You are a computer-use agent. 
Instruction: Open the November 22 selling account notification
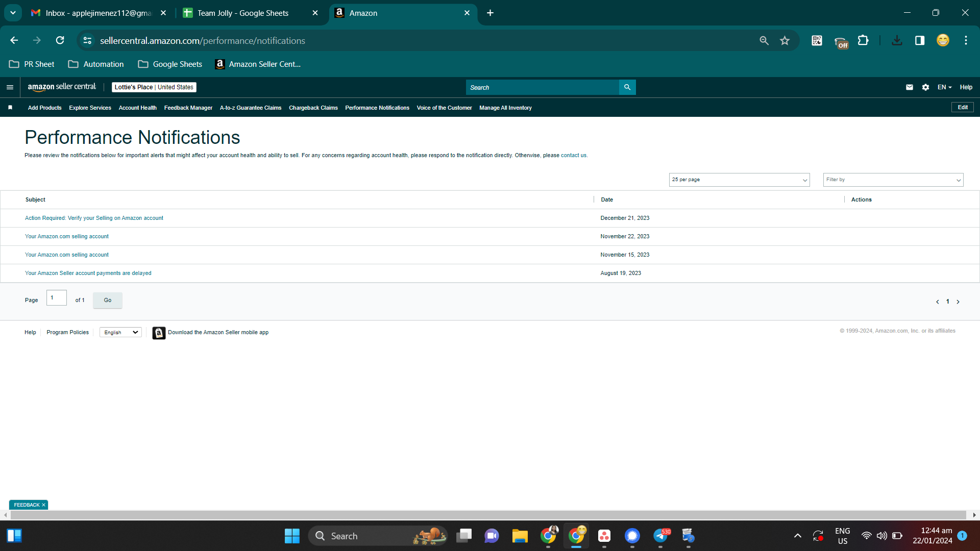[x=67, y=237]
